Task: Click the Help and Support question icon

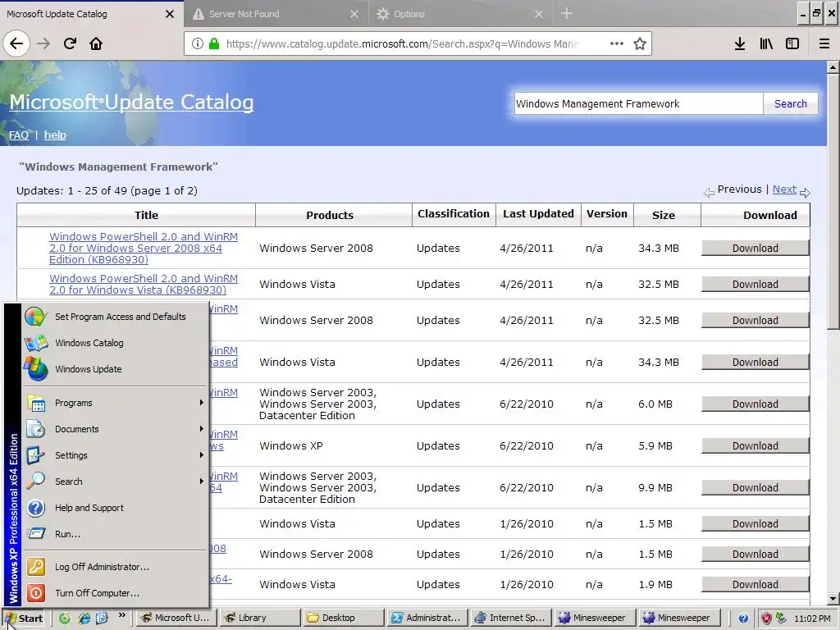Action: point(36,507)
